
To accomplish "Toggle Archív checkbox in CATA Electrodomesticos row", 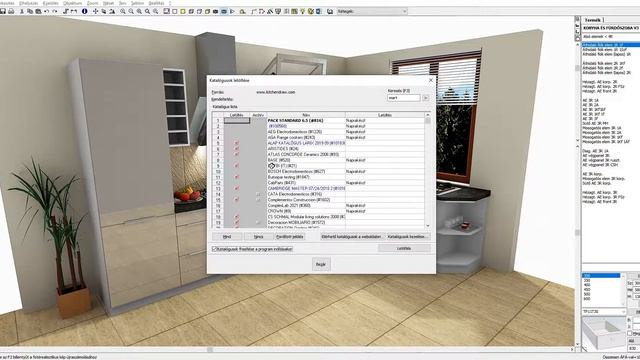I will (258, 194).
